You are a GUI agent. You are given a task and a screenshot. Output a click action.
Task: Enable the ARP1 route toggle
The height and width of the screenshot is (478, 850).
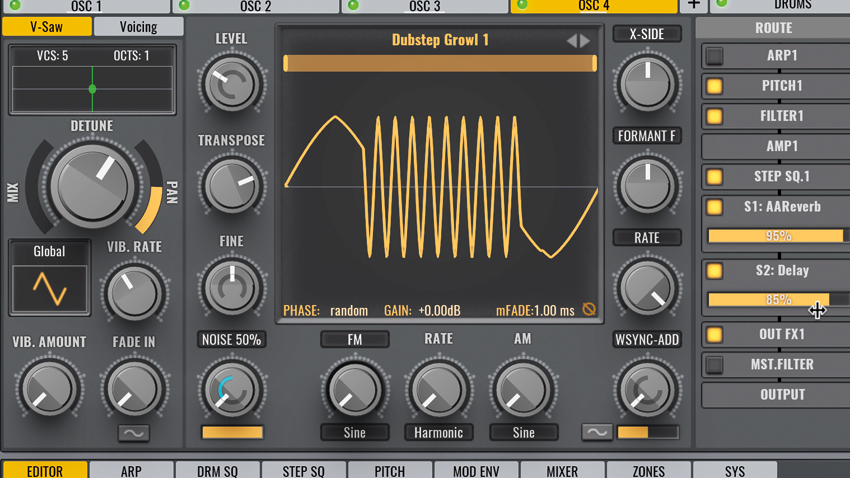714,55
